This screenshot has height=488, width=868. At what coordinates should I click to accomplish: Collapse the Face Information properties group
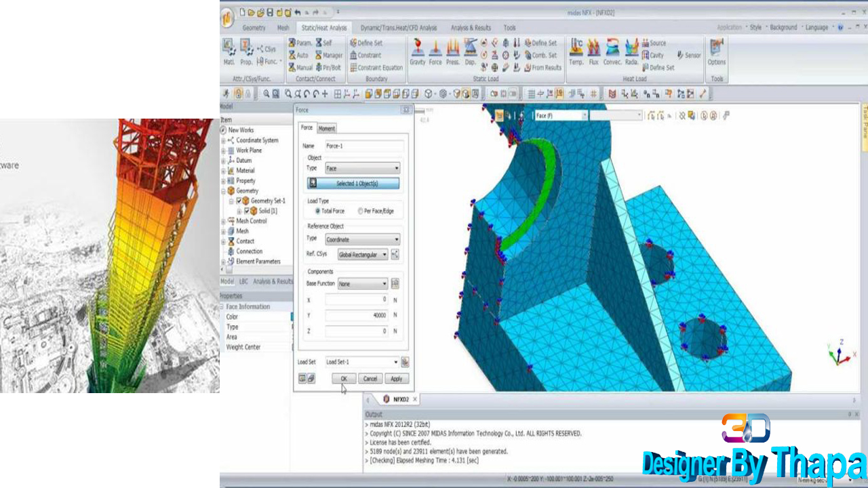(222, 306)
